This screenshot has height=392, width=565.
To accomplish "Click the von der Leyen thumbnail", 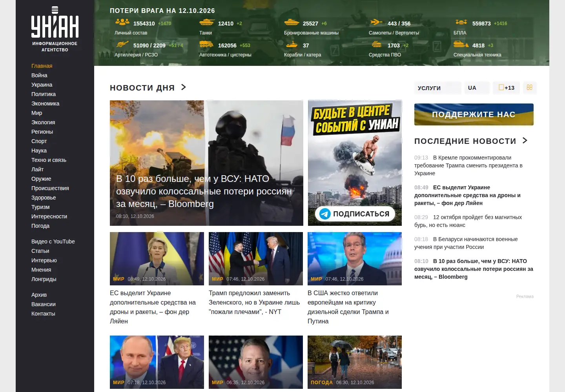I will (x=157, y=259).
